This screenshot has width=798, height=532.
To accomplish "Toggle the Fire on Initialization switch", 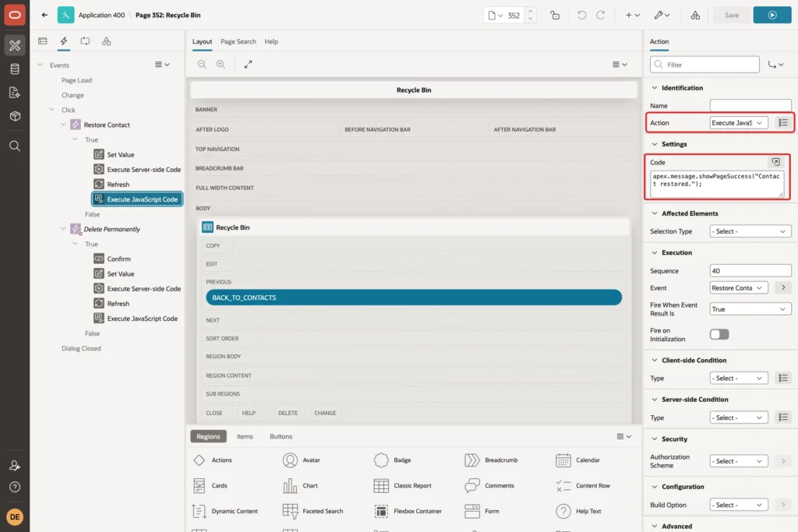I will coord(719,334).
